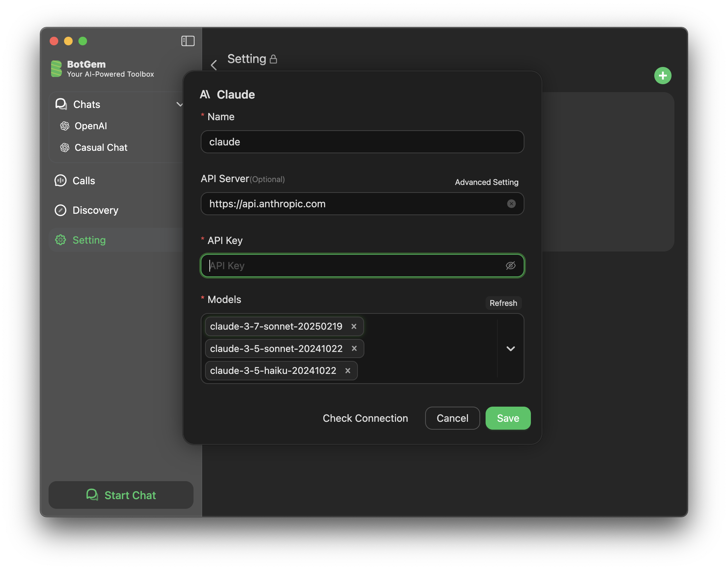Click the Setting gear icon
This screenshot has height=570, width=728.
[60, 240]
